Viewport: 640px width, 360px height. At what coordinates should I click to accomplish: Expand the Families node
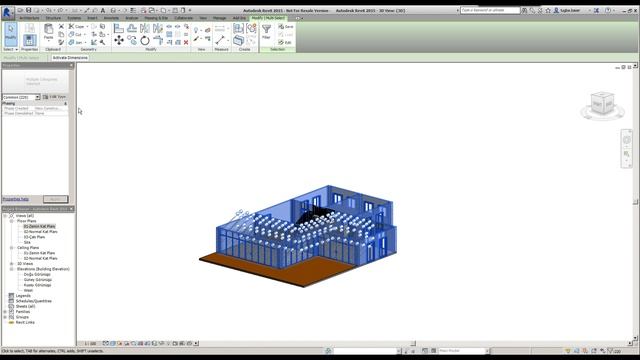[5, 311]
